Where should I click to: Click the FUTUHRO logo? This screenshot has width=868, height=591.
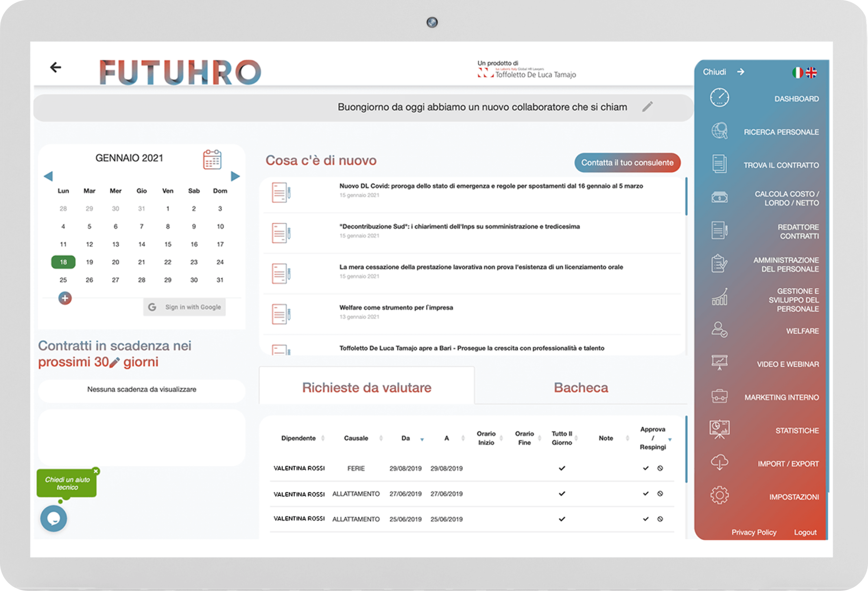[x=180, y=72]
